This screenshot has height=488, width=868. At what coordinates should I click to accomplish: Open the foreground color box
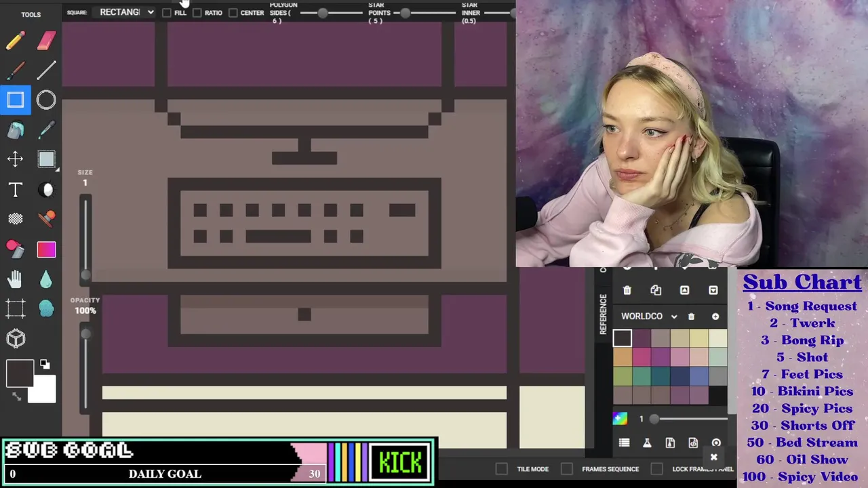[20, 373]
